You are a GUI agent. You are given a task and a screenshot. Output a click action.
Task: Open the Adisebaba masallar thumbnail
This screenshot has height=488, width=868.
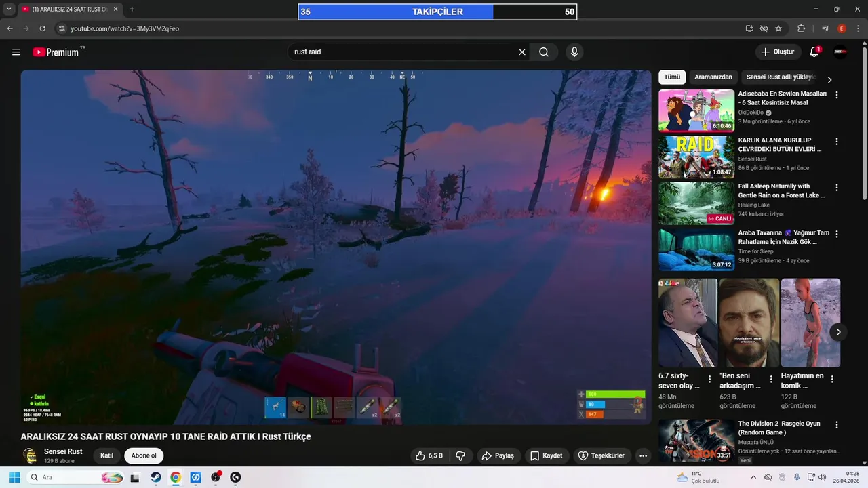(x=696, y=110)
